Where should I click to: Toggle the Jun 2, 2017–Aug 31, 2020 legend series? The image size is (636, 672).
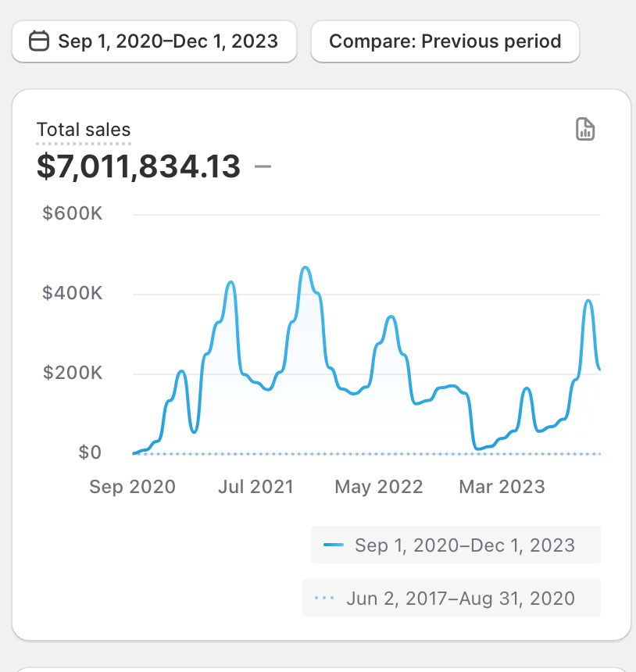point(452,599)
